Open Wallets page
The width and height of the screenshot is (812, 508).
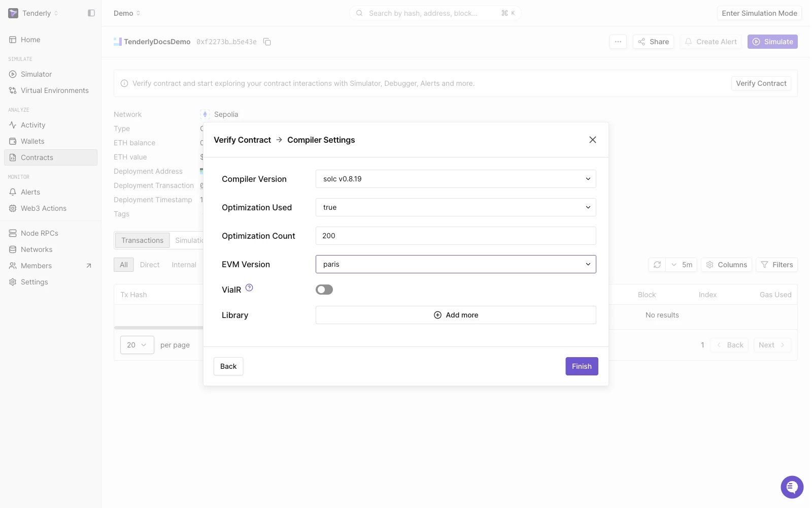tap(51, 141)
